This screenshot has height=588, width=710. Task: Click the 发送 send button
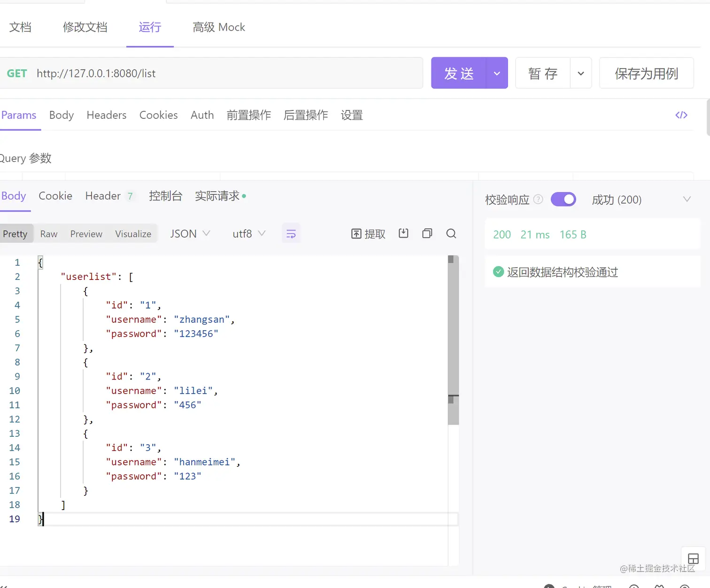click(x=459, y=73)
